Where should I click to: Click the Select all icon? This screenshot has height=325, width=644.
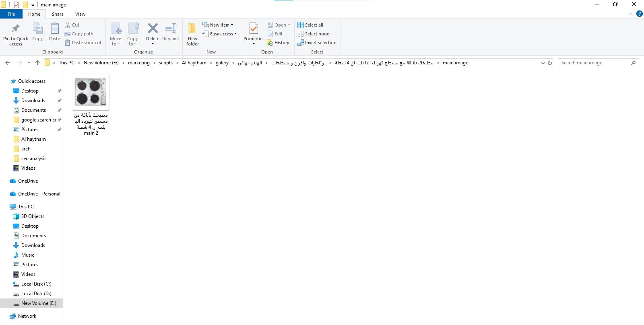[x=301, y=25]
